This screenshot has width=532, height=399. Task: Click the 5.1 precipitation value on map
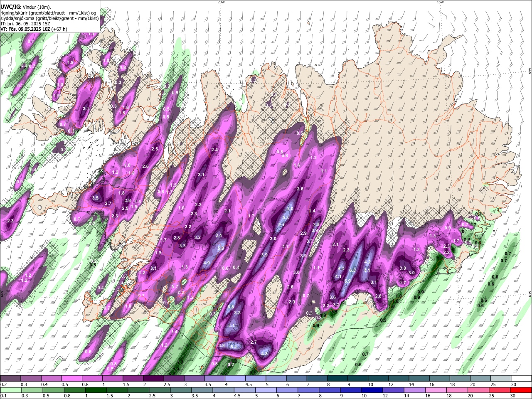tap(281, 224)
